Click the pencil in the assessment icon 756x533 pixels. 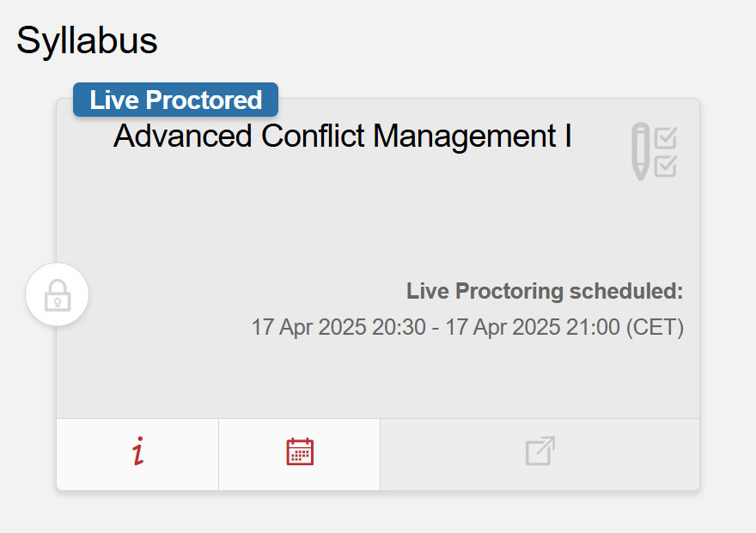(x=641, y=151)
